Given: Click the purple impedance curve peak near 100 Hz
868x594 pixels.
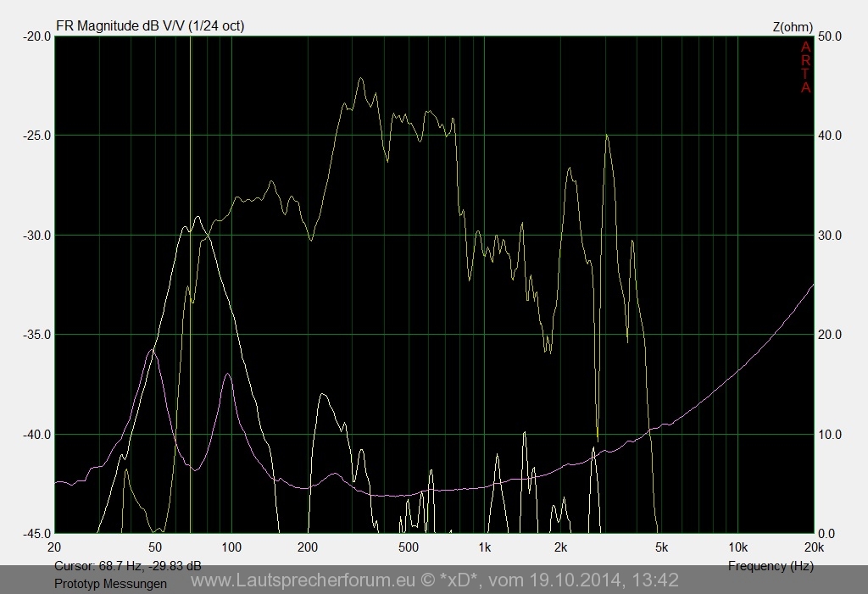Looking at the screenshot, I should click(x=227, y=374).
